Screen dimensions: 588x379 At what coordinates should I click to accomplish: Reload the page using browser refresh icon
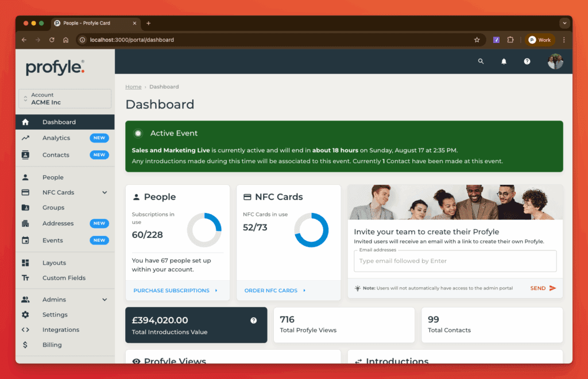click(x=52, y=40)
